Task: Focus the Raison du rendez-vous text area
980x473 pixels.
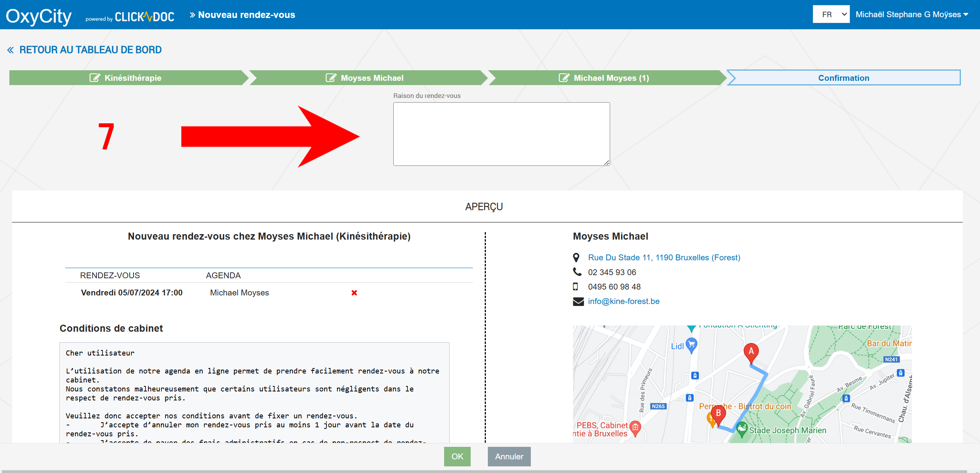Action: coord(501,134)
